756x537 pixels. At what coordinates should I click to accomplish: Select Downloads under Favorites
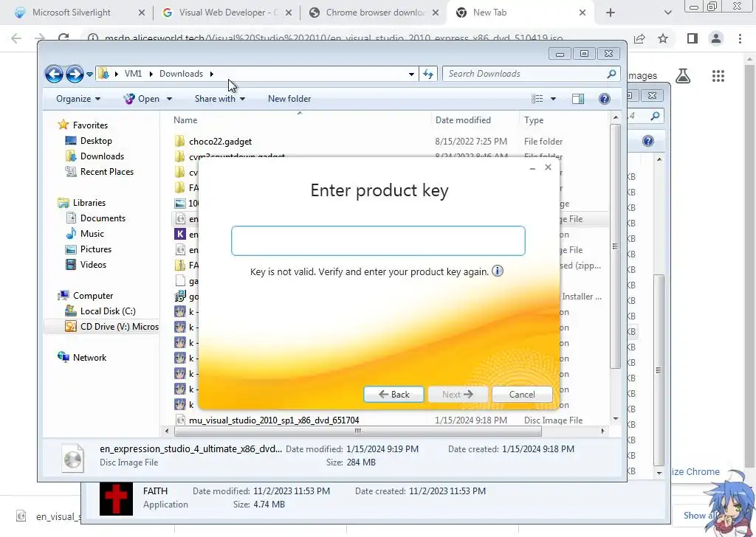tap(102, 156)
